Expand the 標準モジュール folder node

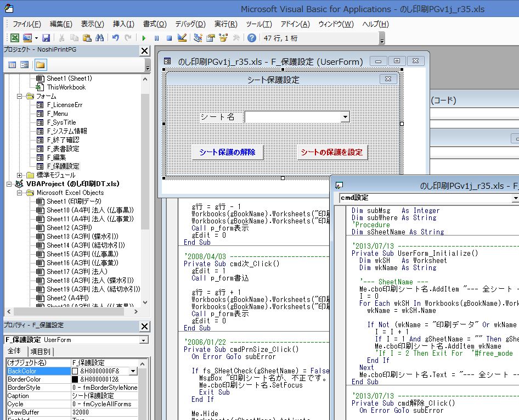tap(20, 175)
